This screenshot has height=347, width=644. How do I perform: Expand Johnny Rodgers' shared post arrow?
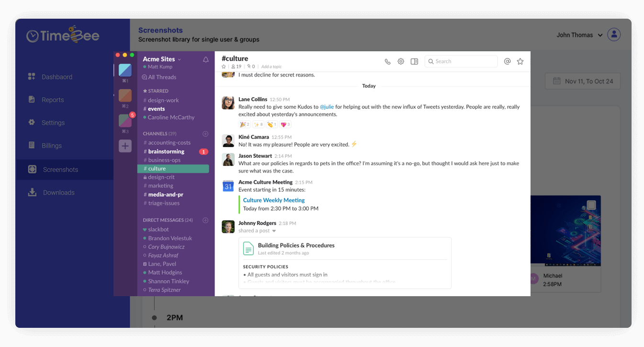coord(274,231)
